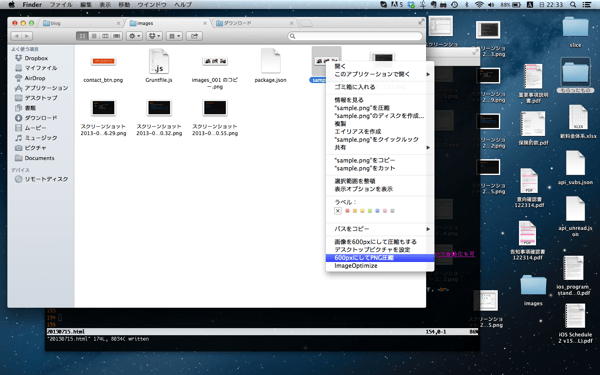This screenshot has height=375, width=600.
Task: Go forward with the Finder forward arrow
Action: [27, 36]
